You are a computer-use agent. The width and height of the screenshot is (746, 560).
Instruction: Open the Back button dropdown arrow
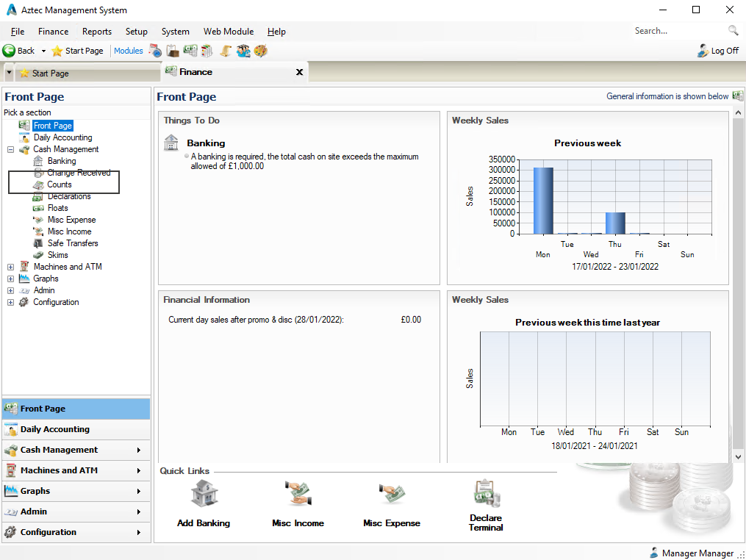point(45,51)
